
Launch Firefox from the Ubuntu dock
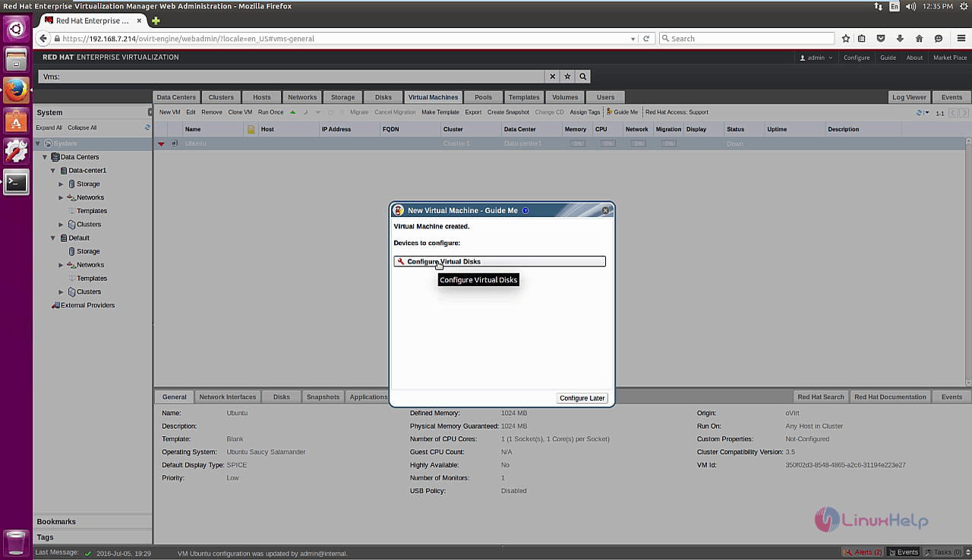tap(16, 91)
